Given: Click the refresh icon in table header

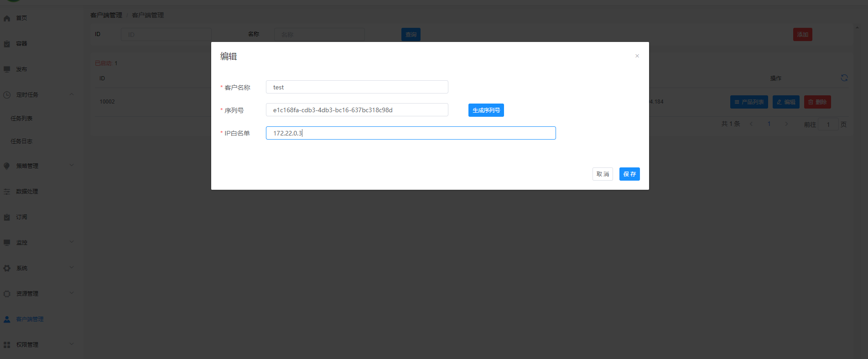Looking at the screenshot, I should (x=844, y=78).
